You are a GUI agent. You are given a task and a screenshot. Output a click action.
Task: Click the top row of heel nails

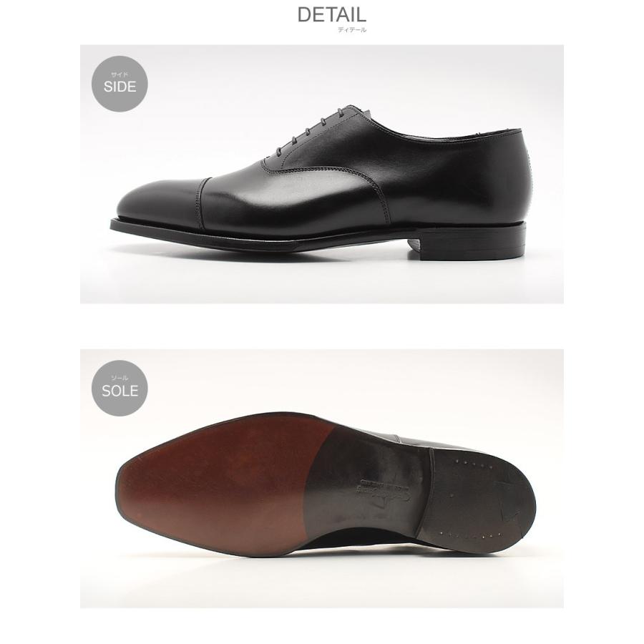point(474,464)
